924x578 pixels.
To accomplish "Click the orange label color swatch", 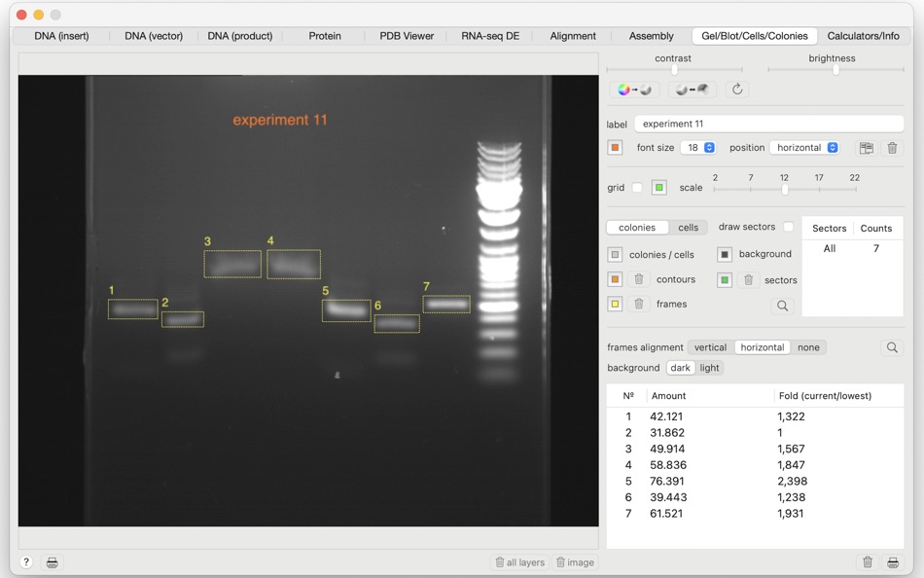I will coord(616,148).
